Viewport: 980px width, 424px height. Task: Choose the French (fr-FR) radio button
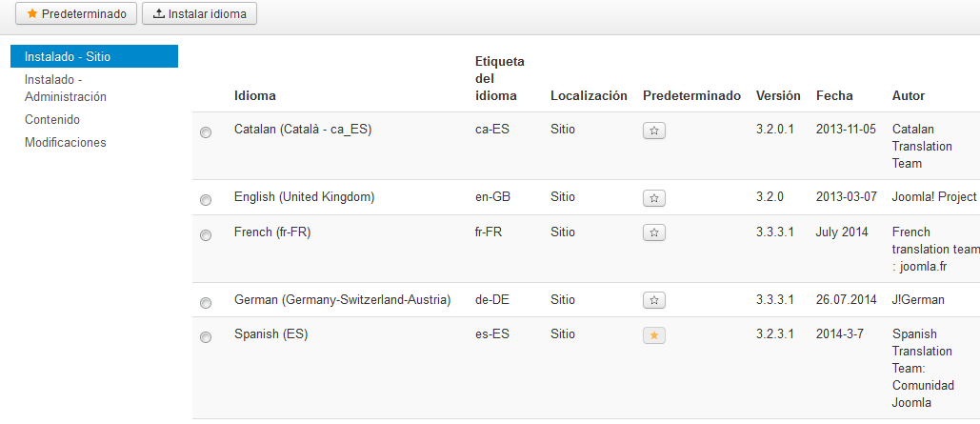pos(206,235)
